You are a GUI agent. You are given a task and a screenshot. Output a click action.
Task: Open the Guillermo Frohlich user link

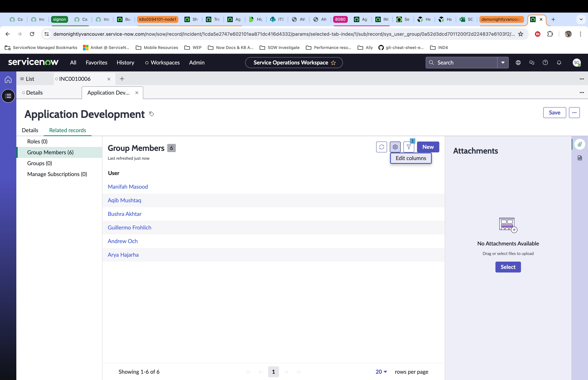click(129, 227)
